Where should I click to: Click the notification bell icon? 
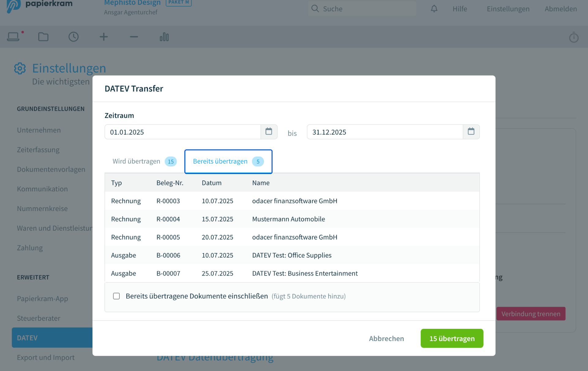[x=434, y=9]
